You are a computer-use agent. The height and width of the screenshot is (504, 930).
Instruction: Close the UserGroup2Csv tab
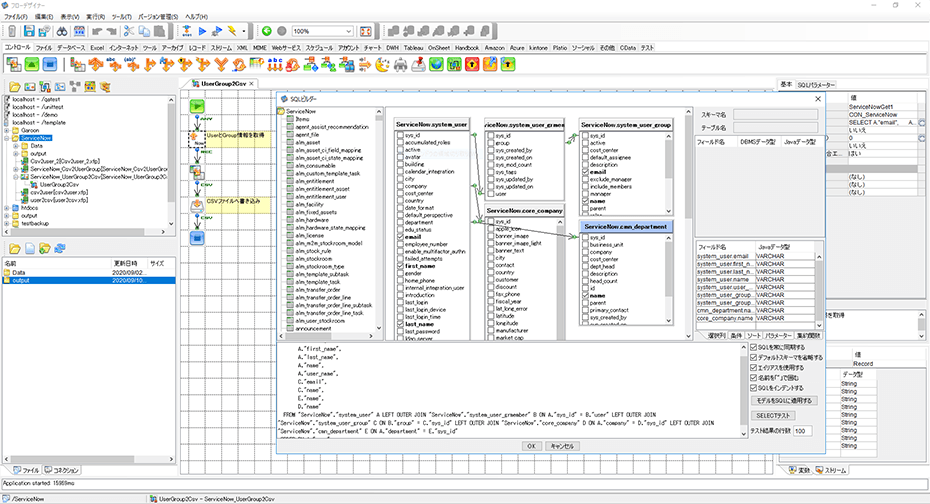click(251, 84)
